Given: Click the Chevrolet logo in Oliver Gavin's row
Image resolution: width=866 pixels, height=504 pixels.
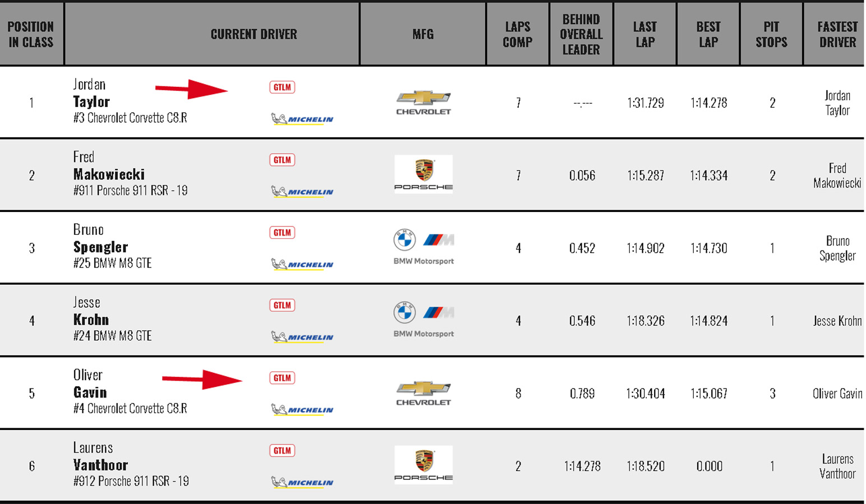Looking at the screenshot, I should pos(423,393).
